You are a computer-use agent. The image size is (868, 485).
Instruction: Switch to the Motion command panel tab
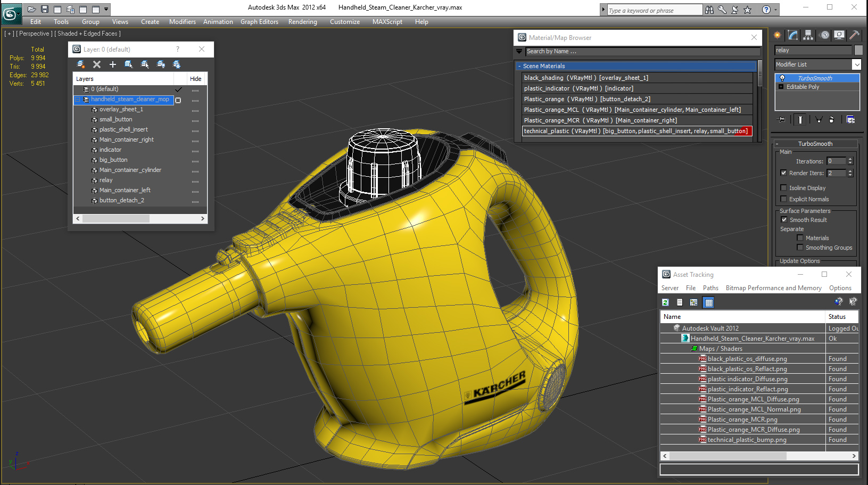[824, 35]
